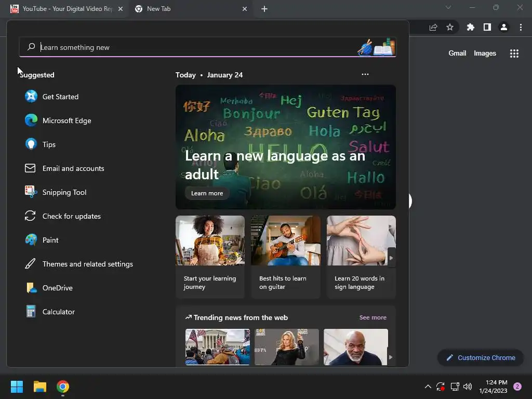Open the Today section more options
Image resolution: width=532 pixels, height=399 pixels.
(365, 74)
